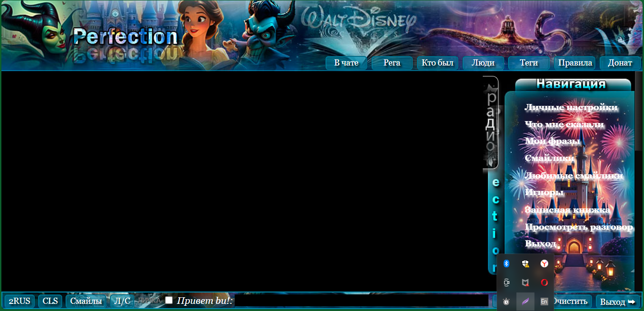Click the Л/С button

click(x=122, y=301)
